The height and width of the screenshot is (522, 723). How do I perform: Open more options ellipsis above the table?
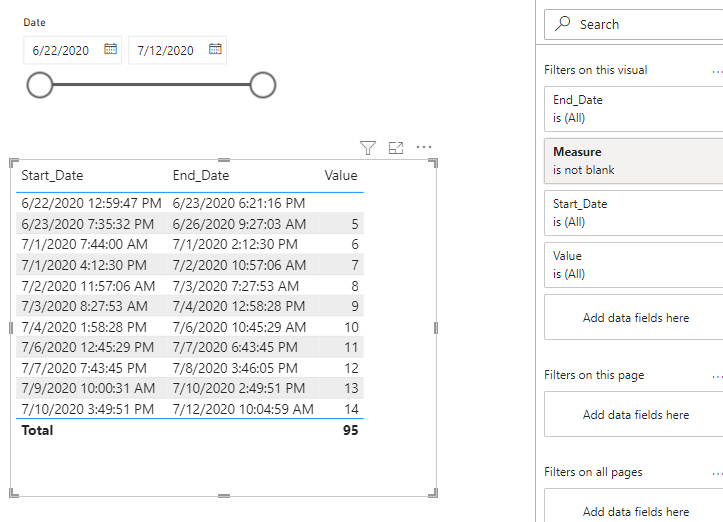tap(424, 147)
